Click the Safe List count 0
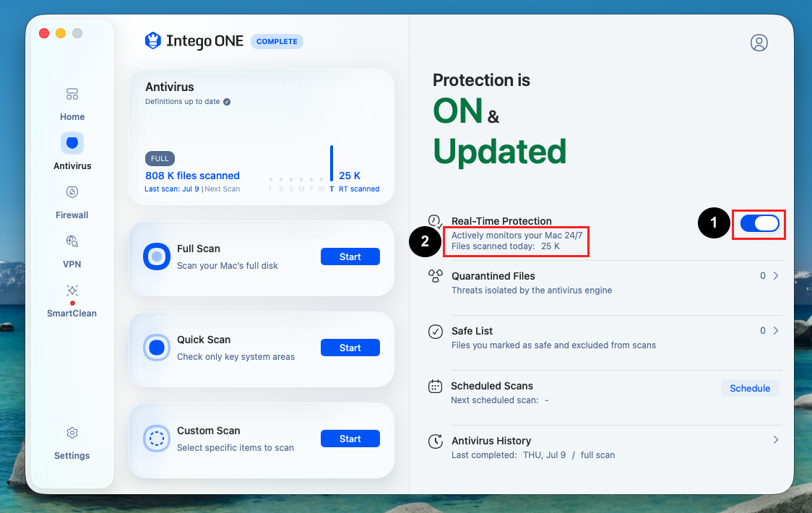This screenshot has width=812, height=513. click(763, 331)
